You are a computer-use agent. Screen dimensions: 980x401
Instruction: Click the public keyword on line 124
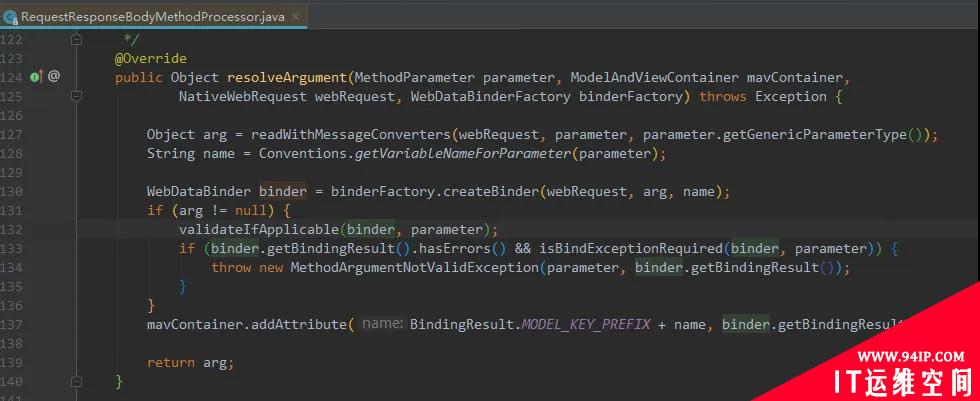click(139, 77)
